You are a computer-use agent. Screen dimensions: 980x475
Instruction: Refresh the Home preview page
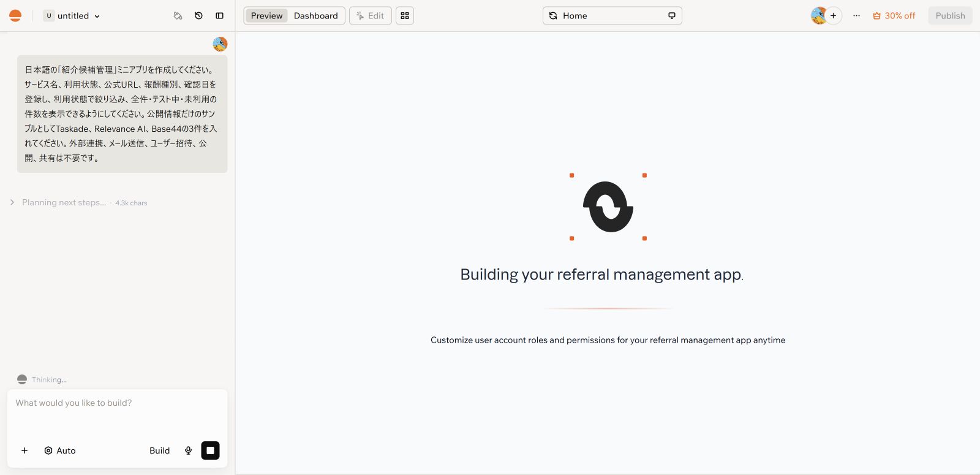click(x=553, y=16)
